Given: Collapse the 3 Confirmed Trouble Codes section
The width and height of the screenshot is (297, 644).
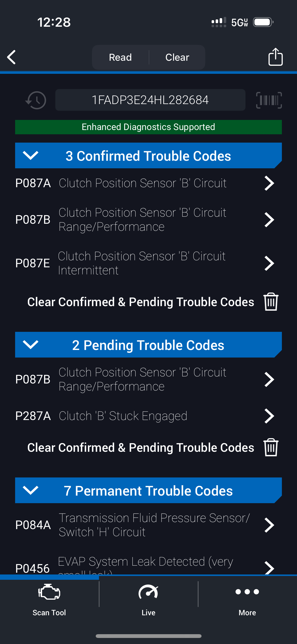Looking at the screenshot, I should 30,155.
